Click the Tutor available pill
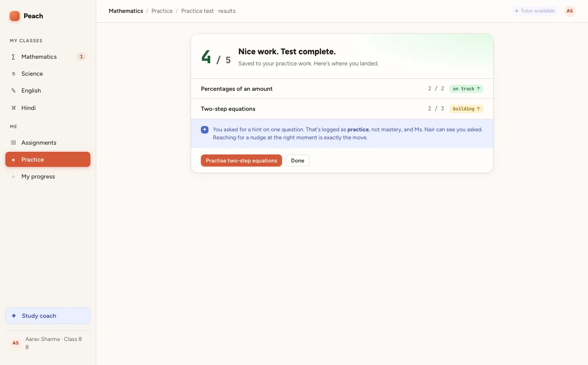 (535, 11)
